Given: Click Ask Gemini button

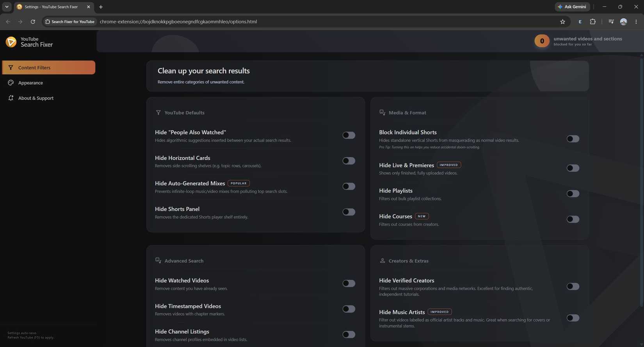Looking at the screenshot, I should 572,7.
